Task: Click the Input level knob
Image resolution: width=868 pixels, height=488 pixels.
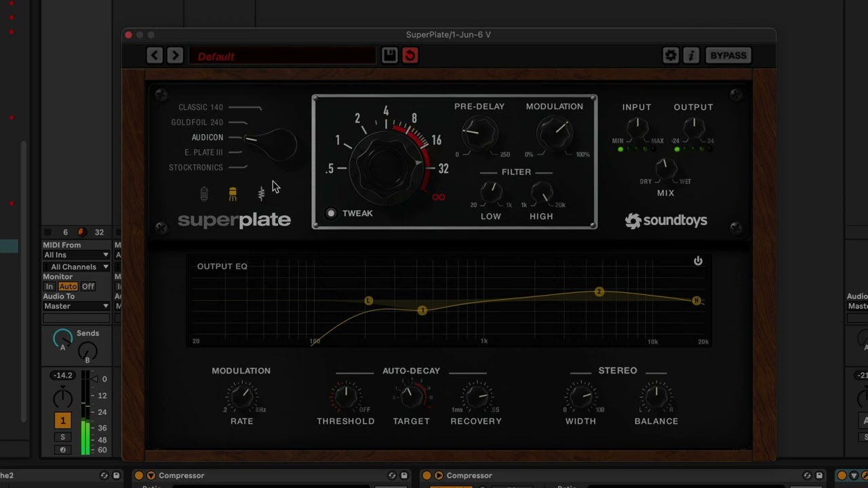Action: tap(636, 126)
